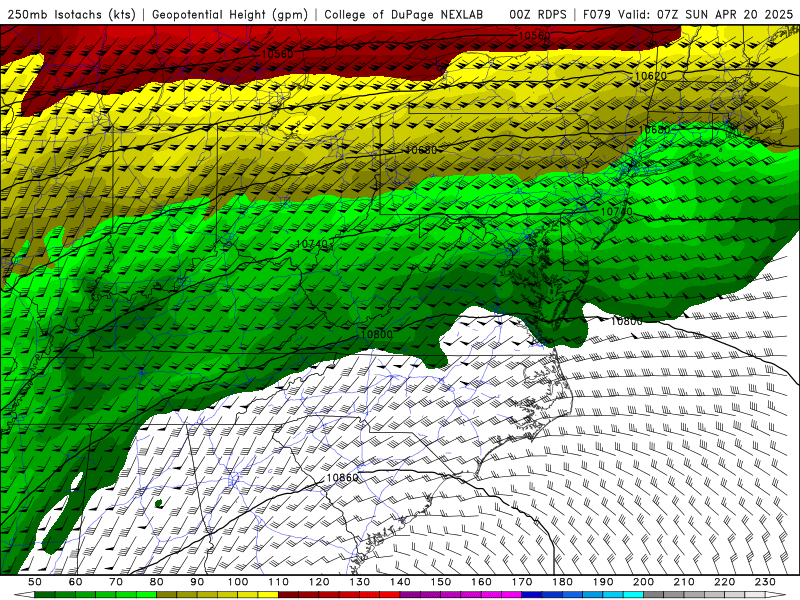Pick the darkest green swatch starting the color scale
Viewport: 800px width, 600px height.
click(45, 595)
